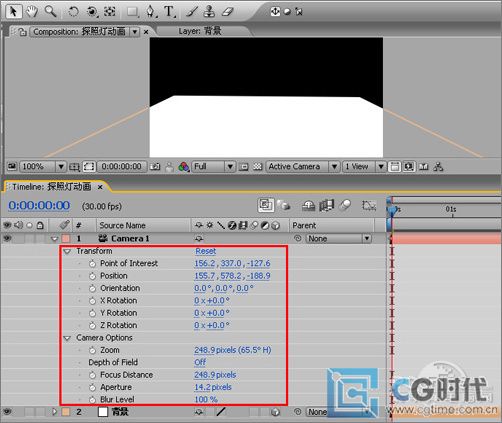Image resolution: width=502 pixels, height=423 pixels.
Task: Click the Reset link for Transform
Action: pyautogui.click(x=205, y=251)
